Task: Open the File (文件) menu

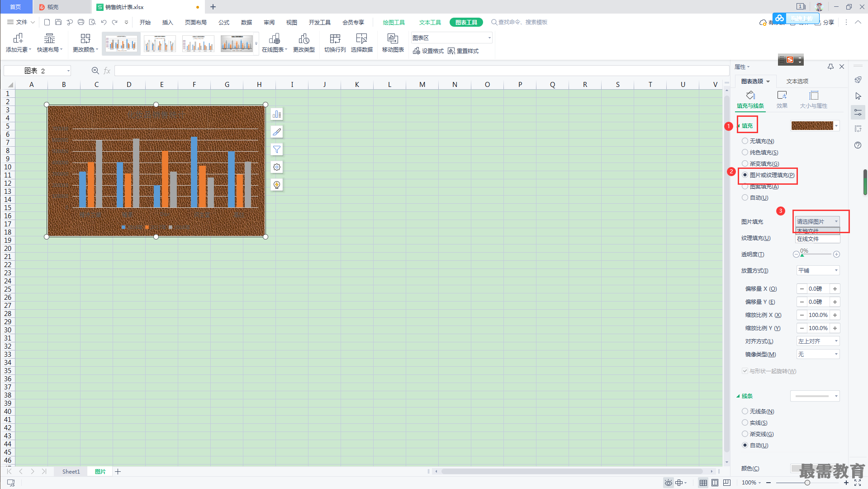Action: pyautogui.click(x=21, y=22)
